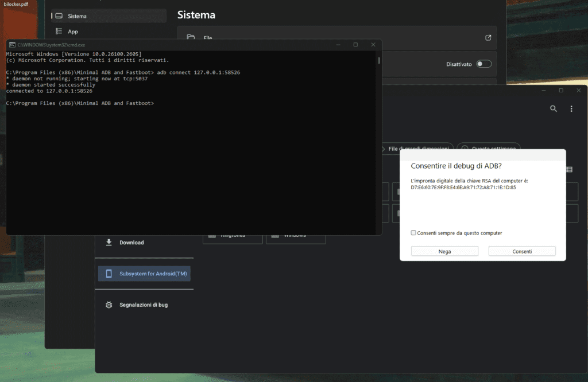Click the search magnifier icon in Files
This screenshot has height=382, width=588.
point(554,109)
